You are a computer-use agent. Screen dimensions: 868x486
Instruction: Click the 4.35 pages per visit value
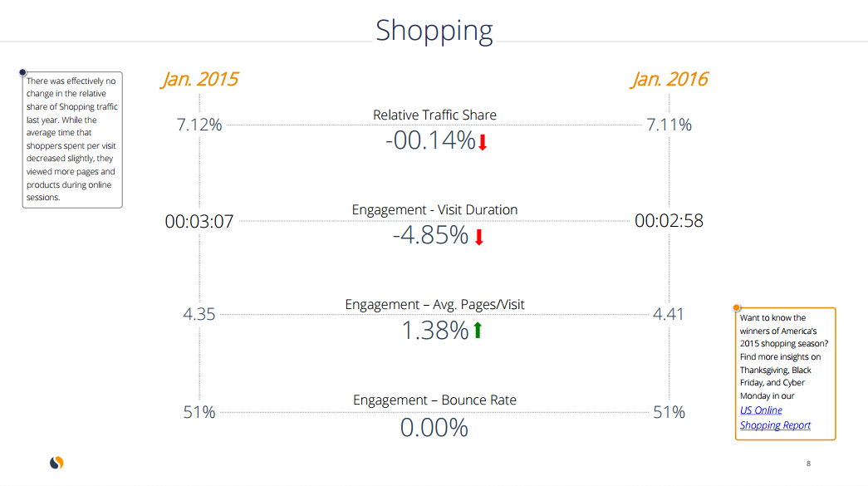pos(199,314)
